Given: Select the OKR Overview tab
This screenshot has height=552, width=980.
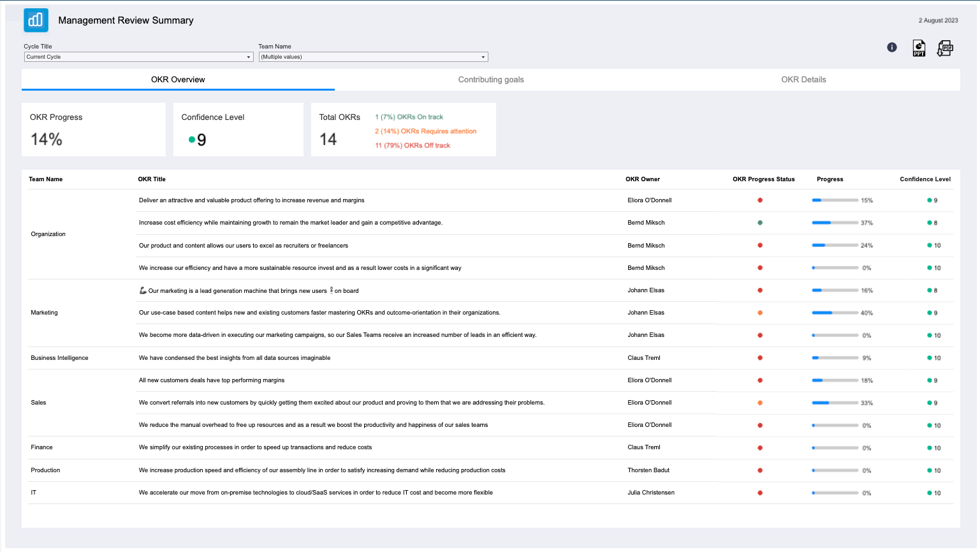Looking at the screenshot, I should pyautogui.click(x=178, y=79).
